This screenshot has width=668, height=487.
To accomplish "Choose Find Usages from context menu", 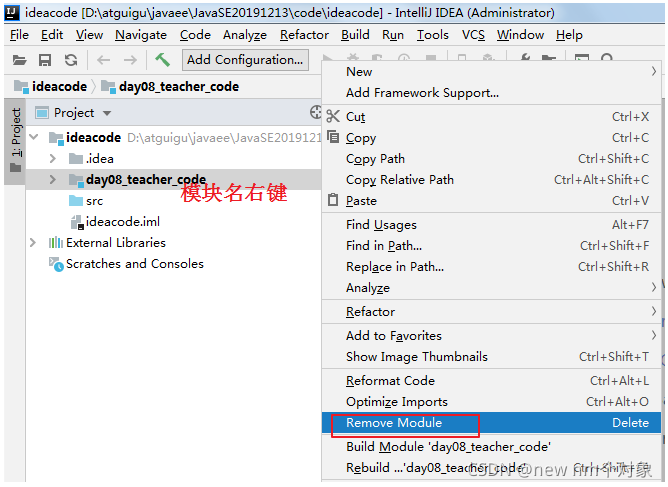I will (491, 225).
